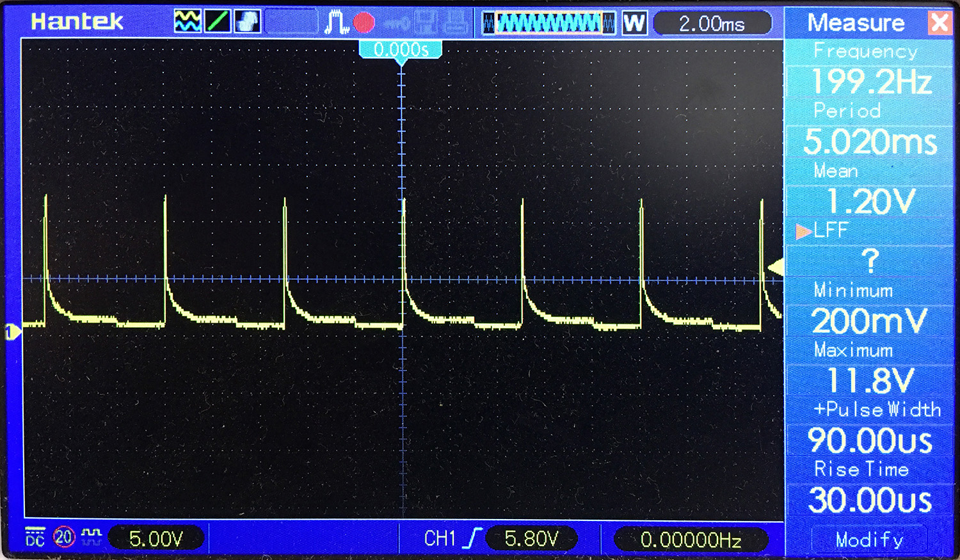This screenshot has width=960, height=560.
Task: Click the yellow trigger level arrow marker
Action: click(x=776, y=267)
